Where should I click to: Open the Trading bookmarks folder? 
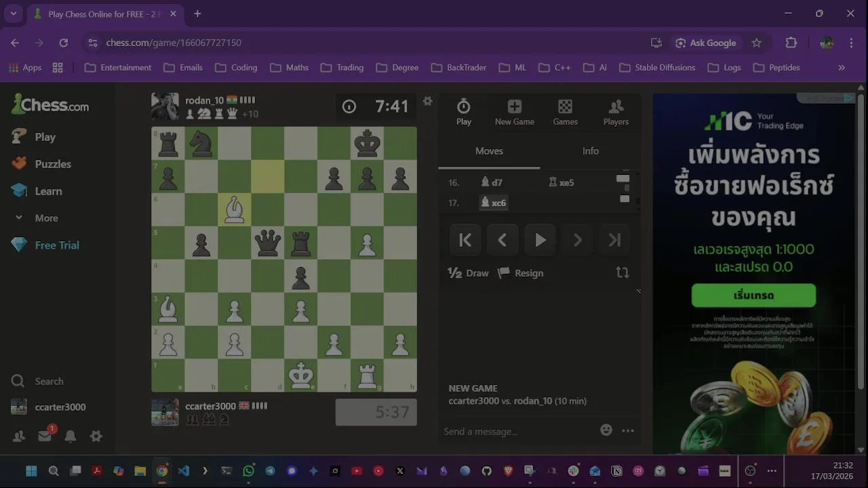[x=342, y=68]
